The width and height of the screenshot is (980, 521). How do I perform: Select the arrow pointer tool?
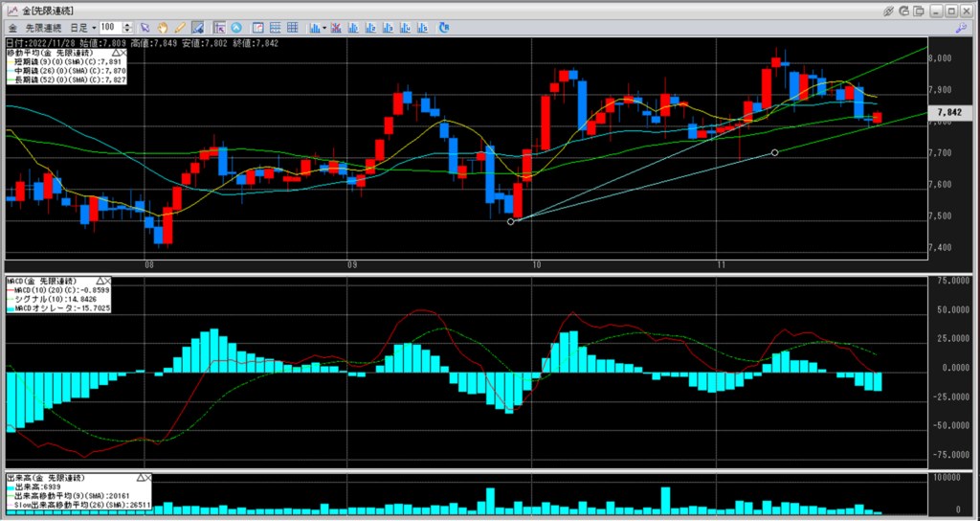pyautogui.click(x=145, y=28)
